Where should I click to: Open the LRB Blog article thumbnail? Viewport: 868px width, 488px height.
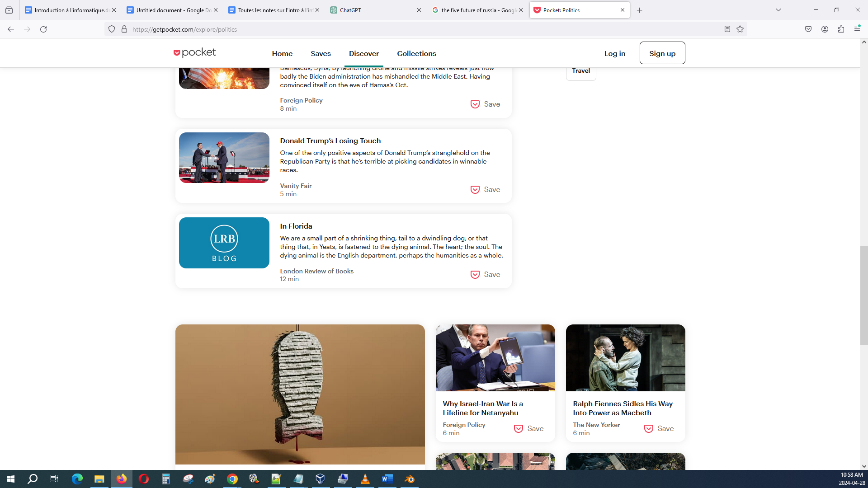(x=224, y=243)
